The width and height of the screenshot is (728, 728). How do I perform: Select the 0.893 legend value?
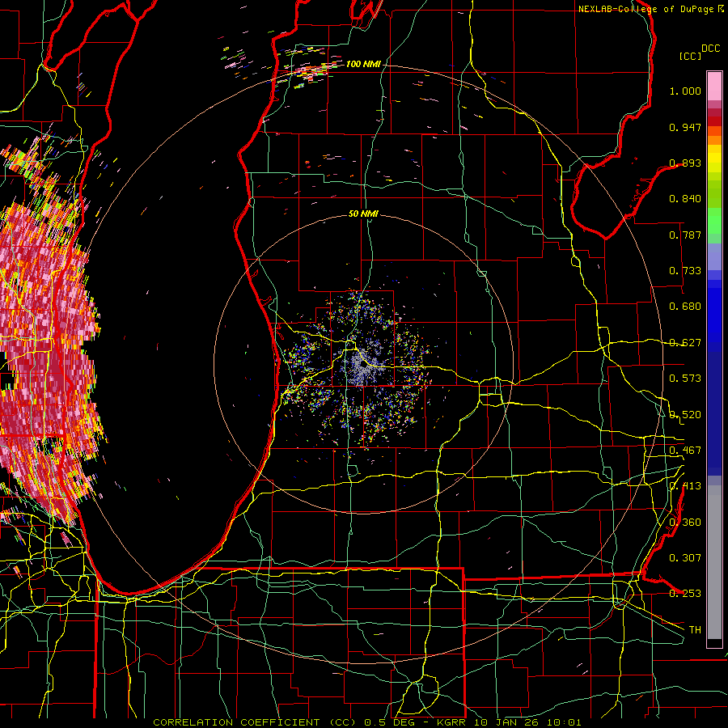click(x=685, y=163)
